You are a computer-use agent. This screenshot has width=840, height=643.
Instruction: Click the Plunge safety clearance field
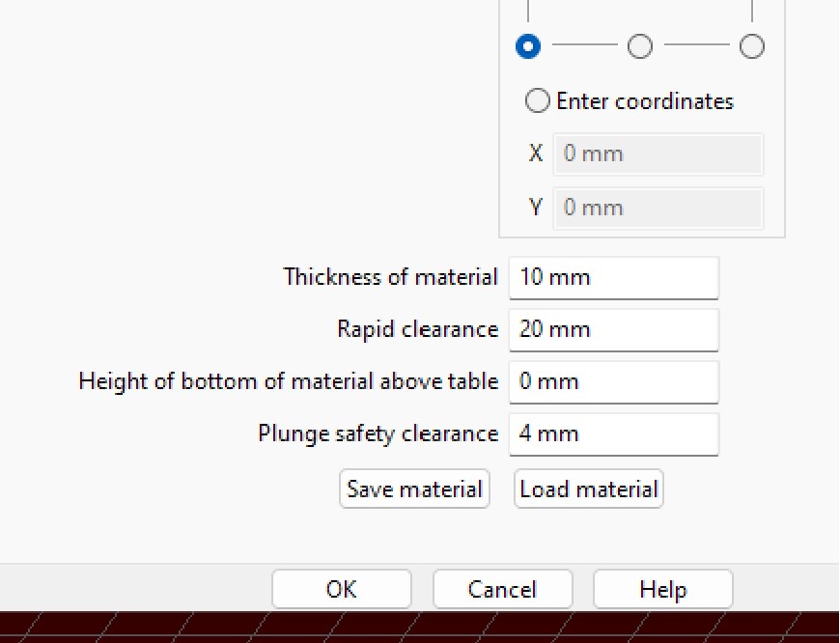[613, 434]
